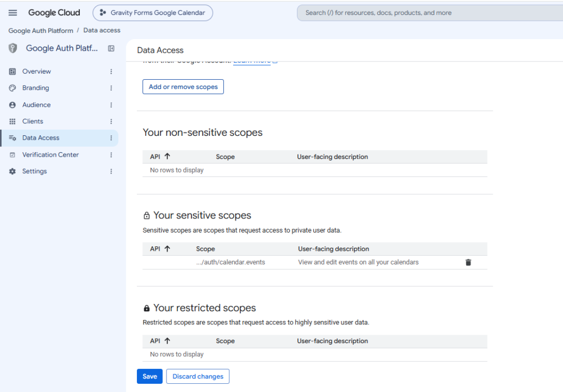Viewport: 563px width, 392px height.
Task: Open the more options for Data Access
Action: coord(111,138)
